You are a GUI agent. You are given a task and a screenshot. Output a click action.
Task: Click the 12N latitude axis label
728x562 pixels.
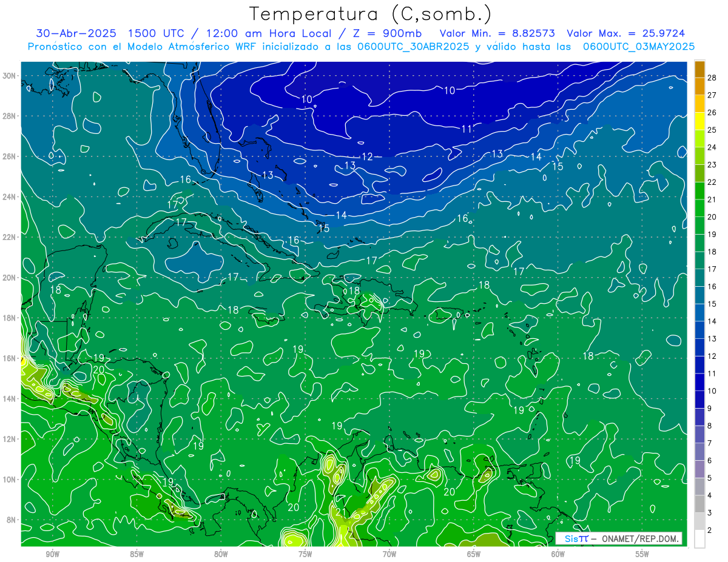pos(9,438)
